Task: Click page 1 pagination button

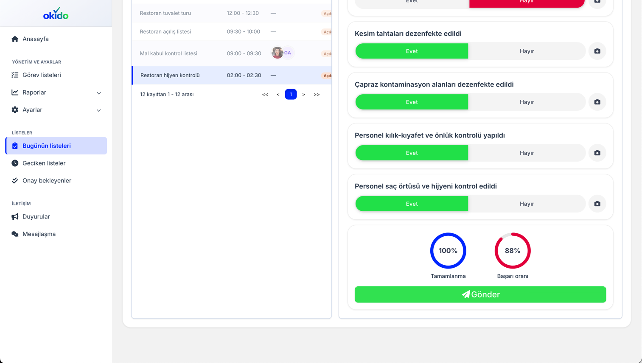Action: (x=291, y=94)
